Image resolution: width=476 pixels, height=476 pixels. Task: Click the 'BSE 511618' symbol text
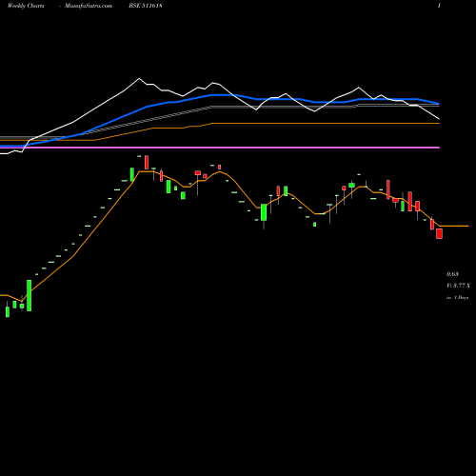[x=146, y=6]
